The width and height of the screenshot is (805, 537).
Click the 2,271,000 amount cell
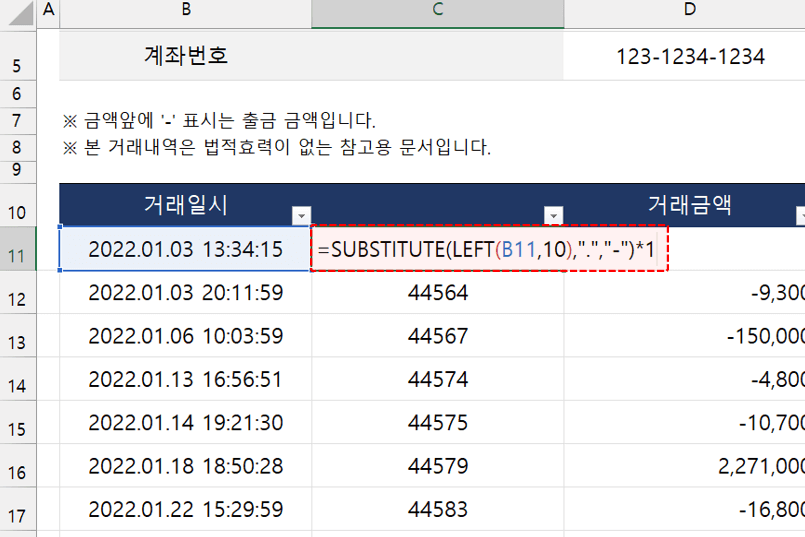pos(685,466)
